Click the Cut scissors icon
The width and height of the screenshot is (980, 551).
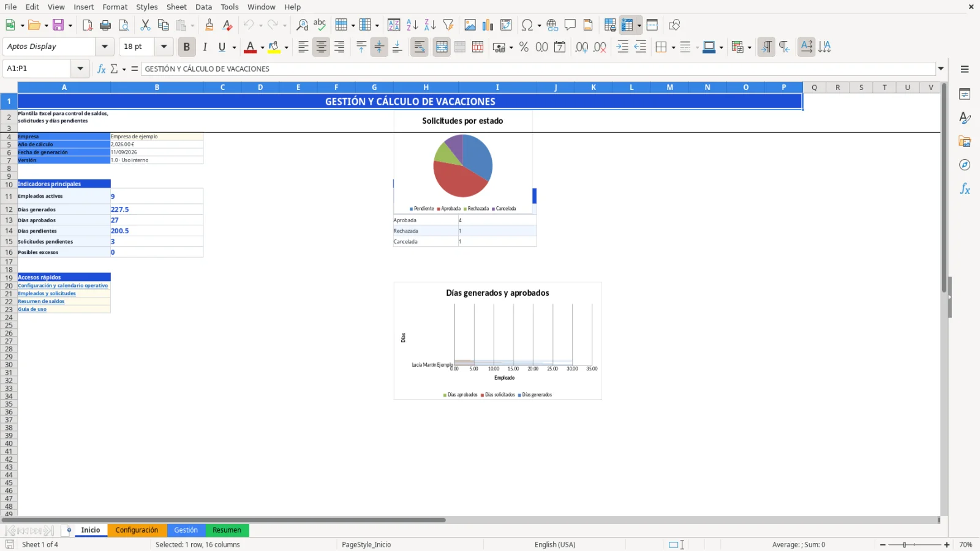pos(145,25)
